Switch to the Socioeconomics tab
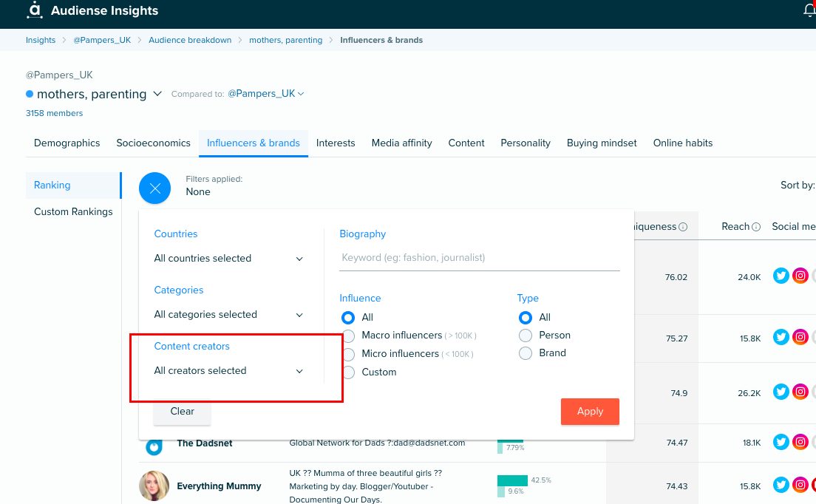 pyautogui.click(x=154, y=143)
